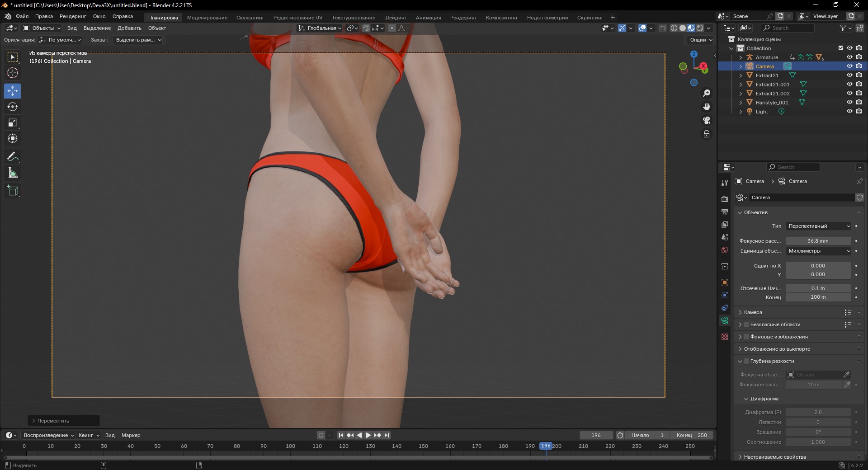Screen dimensions: 868x470
Task: Open the Texture properties tab (checker icon)
Action: click(725, 337)
